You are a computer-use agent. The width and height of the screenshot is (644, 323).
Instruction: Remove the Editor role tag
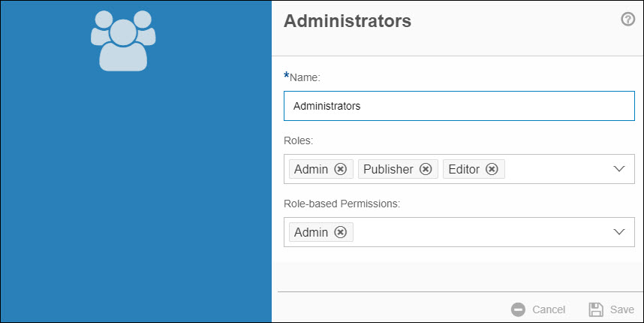pyautogui.click(x=492, y=169)
